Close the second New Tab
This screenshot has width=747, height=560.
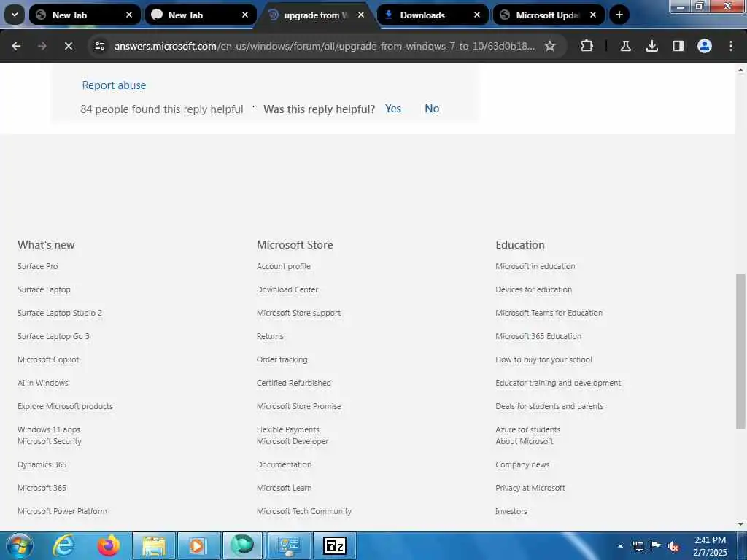point(245,15)
